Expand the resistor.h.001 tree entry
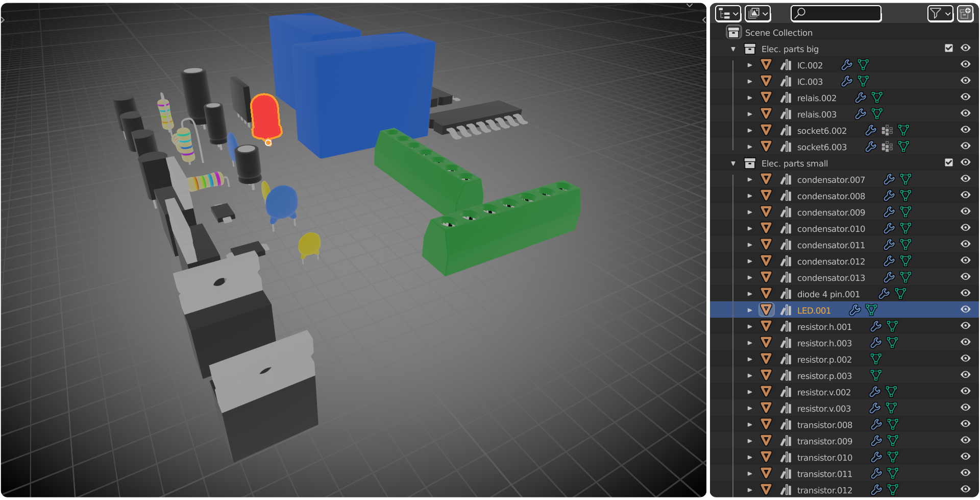The width and height of the screenshot is (980, 500). [750, 327]
